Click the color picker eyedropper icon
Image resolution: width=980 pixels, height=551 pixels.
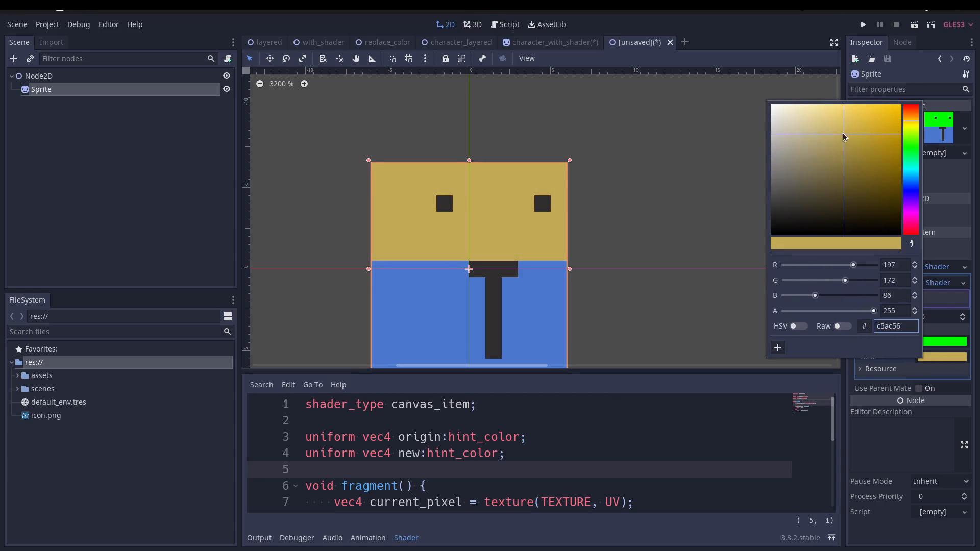click(x=912, y=244)
